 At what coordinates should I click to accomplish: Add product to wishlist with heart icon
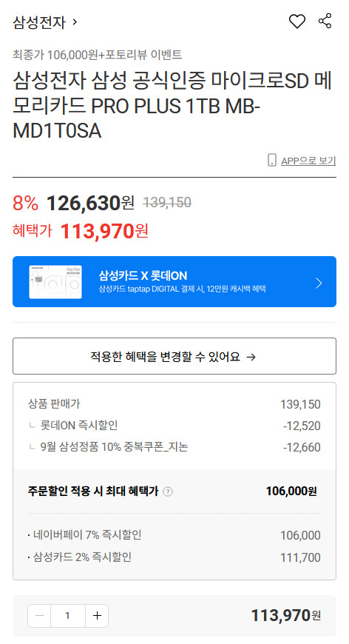[x=297, y=21]
